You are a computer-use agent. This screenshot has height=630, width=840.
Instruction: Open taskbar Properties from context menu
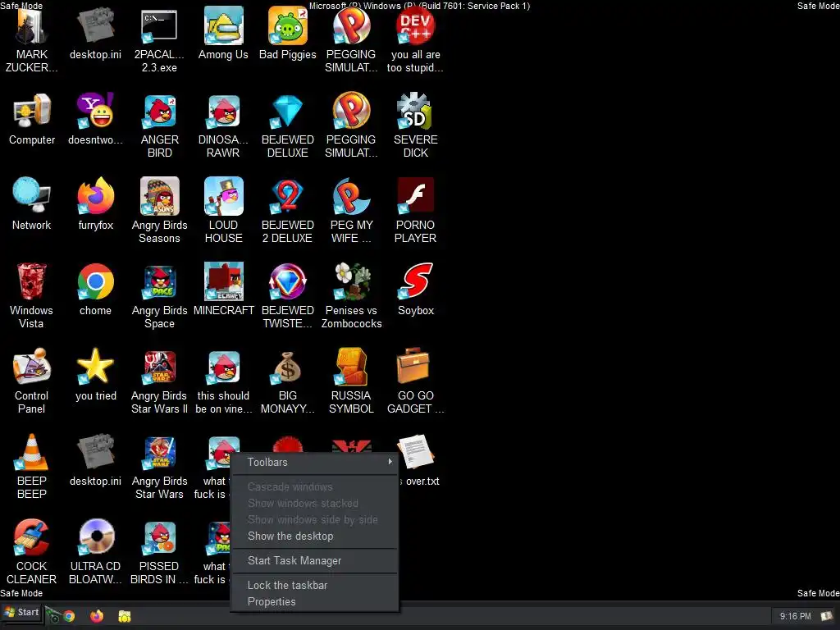(x=315, y=601)
